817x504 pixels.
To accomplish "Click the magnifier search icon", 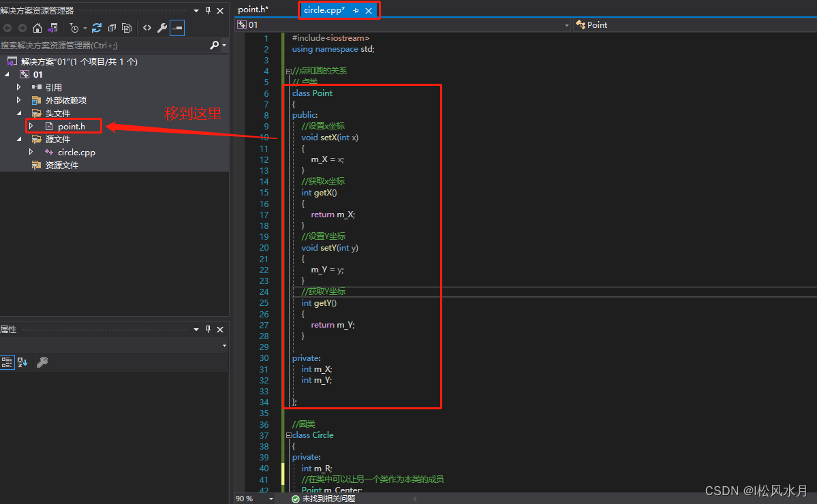I will 214,46.
